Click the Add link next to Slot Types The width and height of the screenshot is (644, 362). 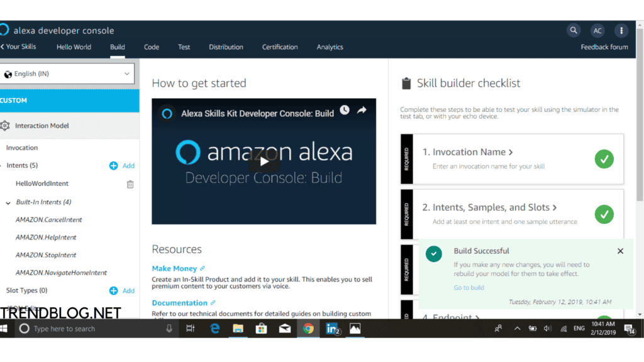[128, 290]
